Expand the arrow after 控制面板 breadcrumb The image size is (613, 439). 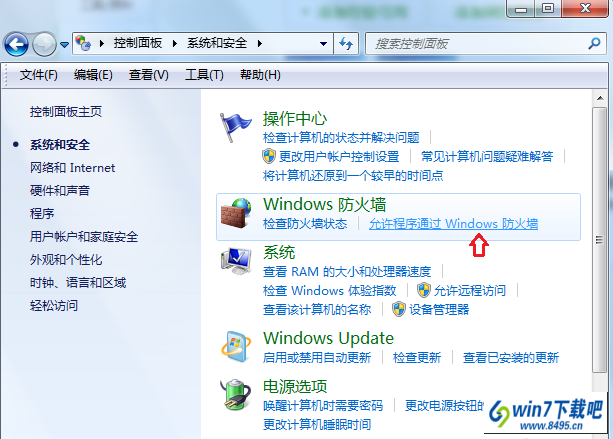[x=174, y=43]
